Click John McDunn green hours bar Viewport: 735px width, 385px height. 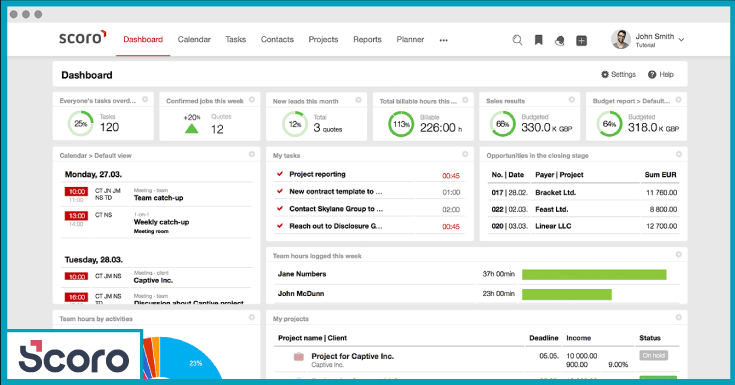567,294
